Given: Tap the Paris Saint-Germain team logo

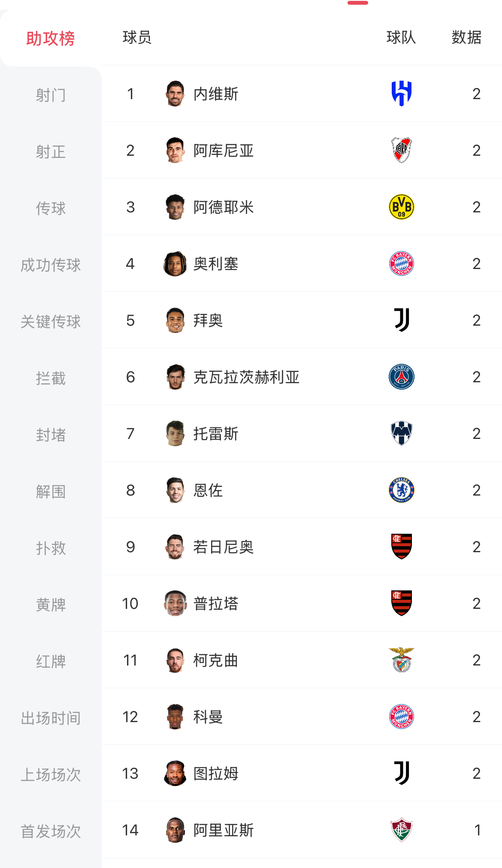Looking at the screenshot, I should (401, 377).
